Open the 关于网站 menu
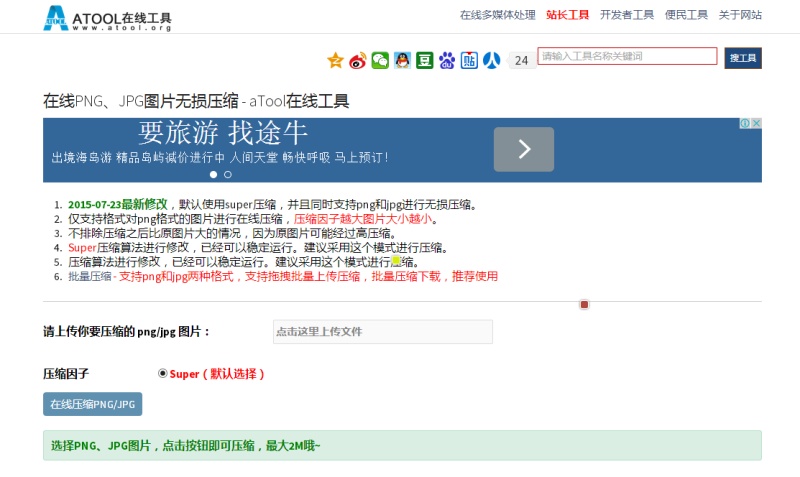The width and height of the screenshot is (800, 477). tap(740, 15)
